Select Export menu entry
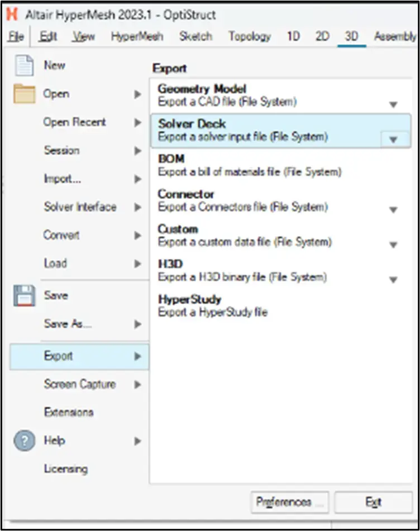420x531 pixels. [x=79, y=356]
